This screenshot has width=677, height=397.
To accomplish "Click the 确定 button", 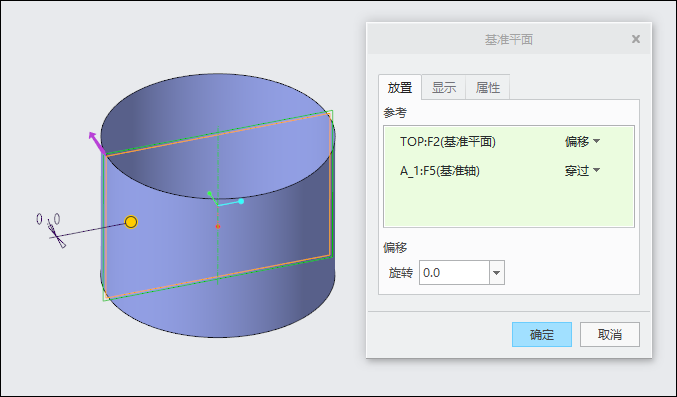I will [542, 334].
